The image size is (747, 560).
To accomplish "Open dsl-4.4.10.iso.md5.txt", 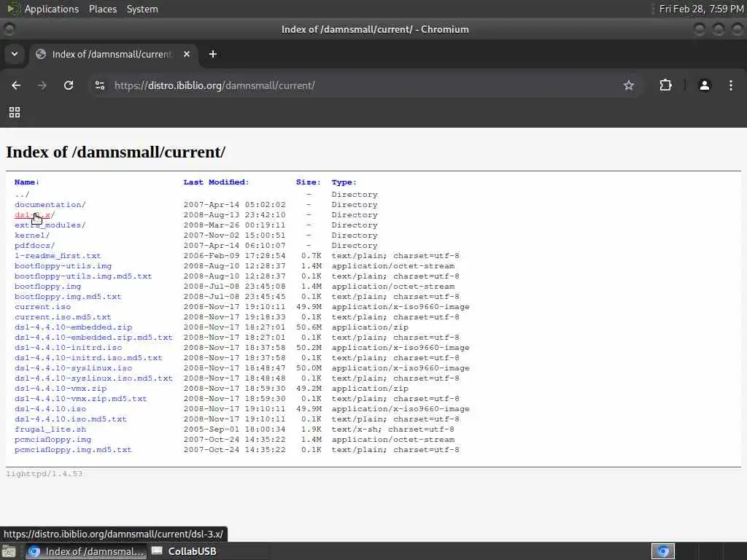I will pyautogui.click(x=71, y=419).
